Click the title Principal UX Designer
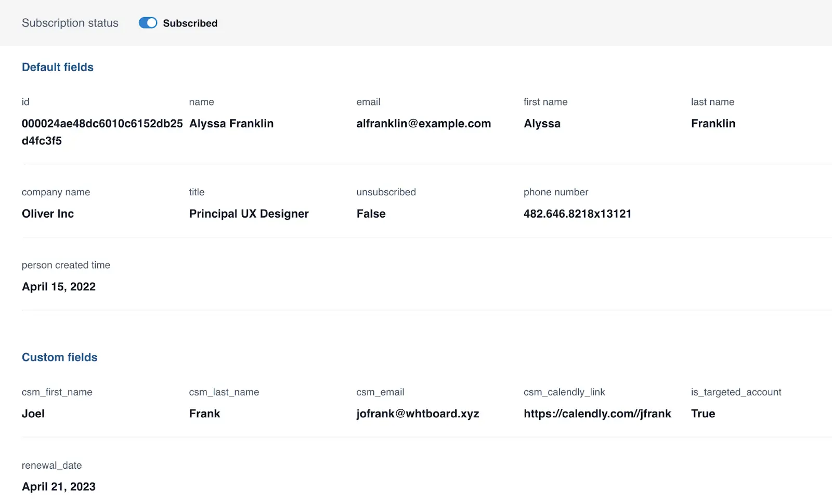Image resolution: width=832 pixels, height=504 pixels. click(x=249, y=214)
